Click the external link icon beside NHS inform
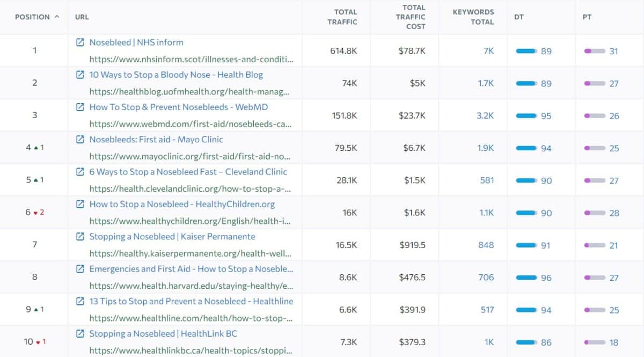This screenshot has height=357, width=644. pos(80,42)
